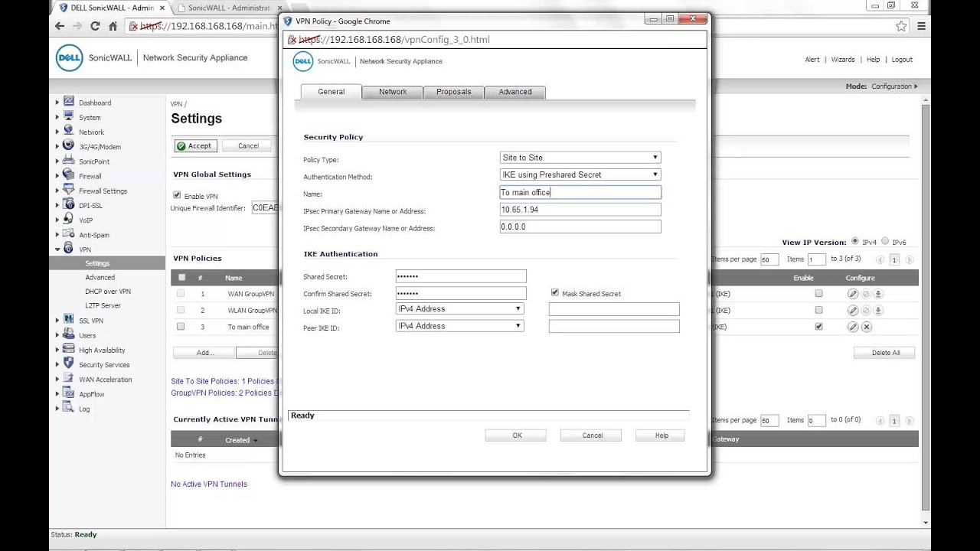Click the System monitor icon in sidebar
This screenshot has width=980, height=551.
(69, 116)
